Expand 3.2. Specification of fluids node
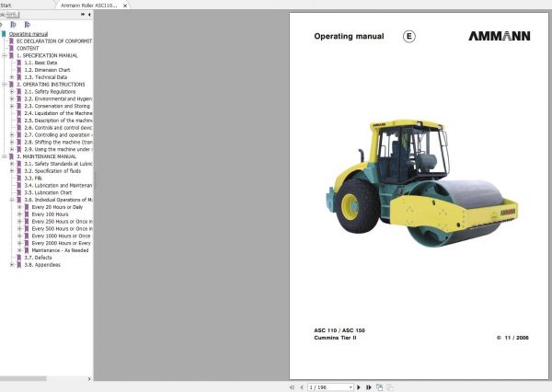 point(12,171)
